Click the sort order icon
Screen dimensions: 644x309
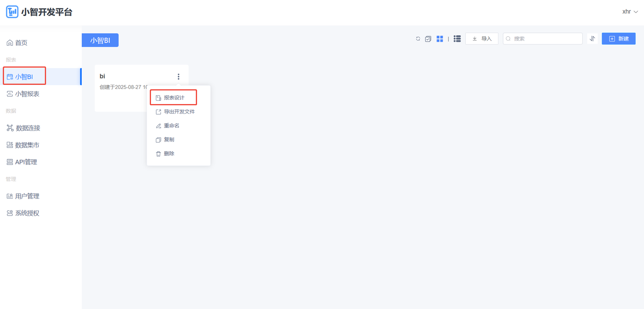[592, 39]
